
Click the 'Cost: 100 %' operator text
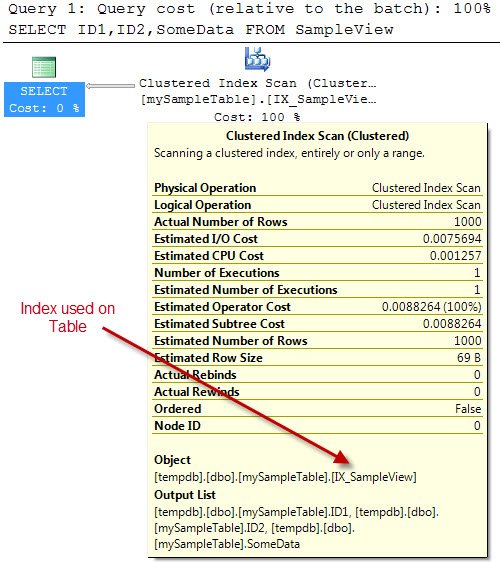[257, 117]
